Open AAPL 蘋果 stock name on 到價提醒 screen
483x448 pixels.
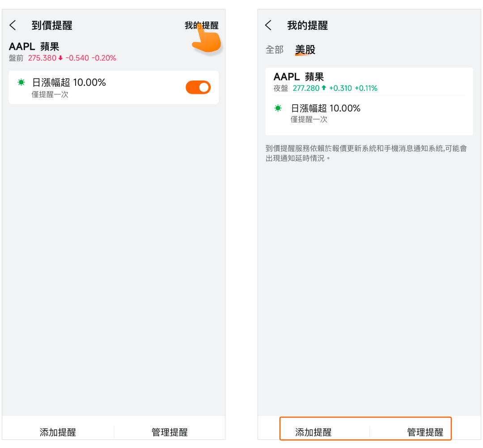34,46
